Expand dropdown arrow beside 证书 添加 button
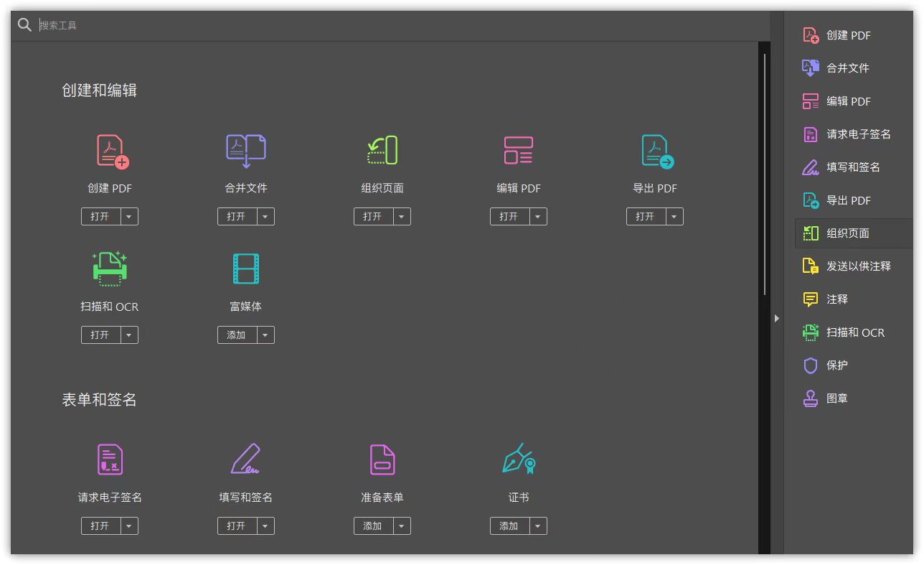Viewport: 924px width, 565px height. 538,526
